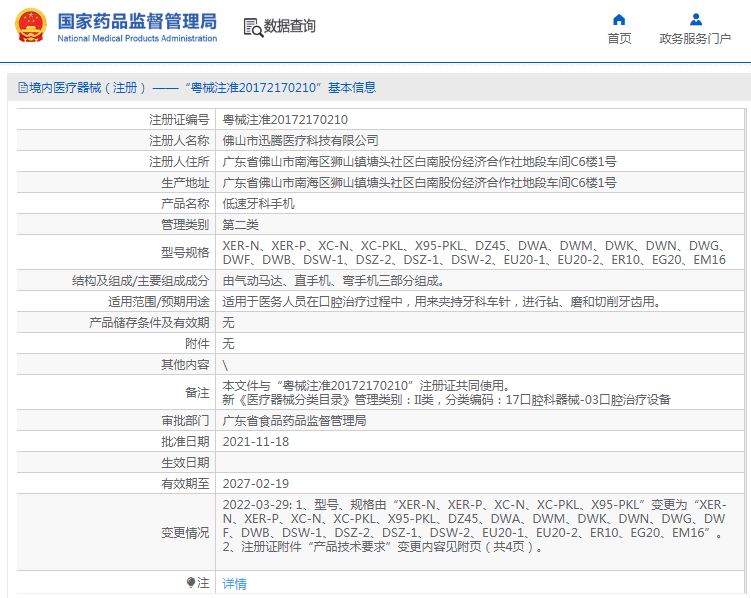
Task: Click the 附件 label
Action: point(197,344)
